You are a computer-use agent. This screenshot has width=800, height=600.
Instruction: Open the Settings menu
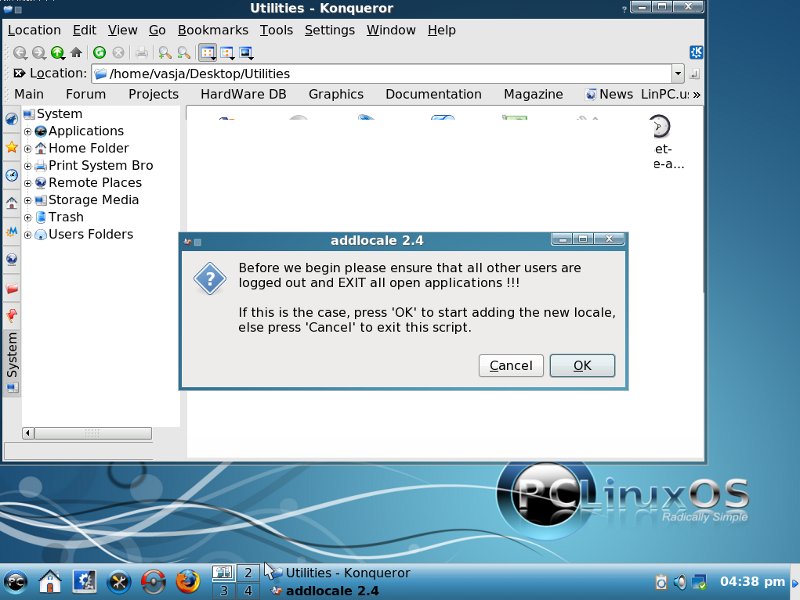pos(329,30)
